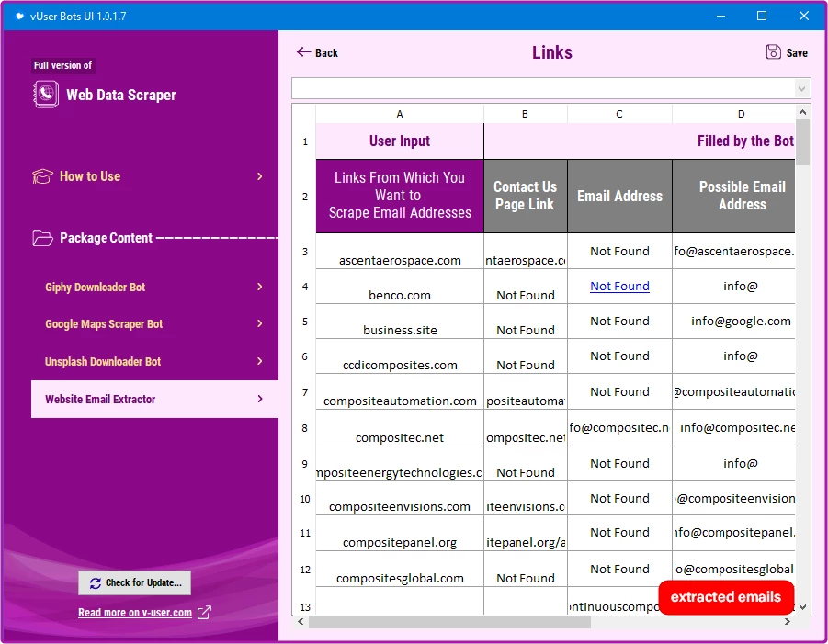Click the 'Possible Email Address' column heading
The image size is (828, 644).
(734, 196)
